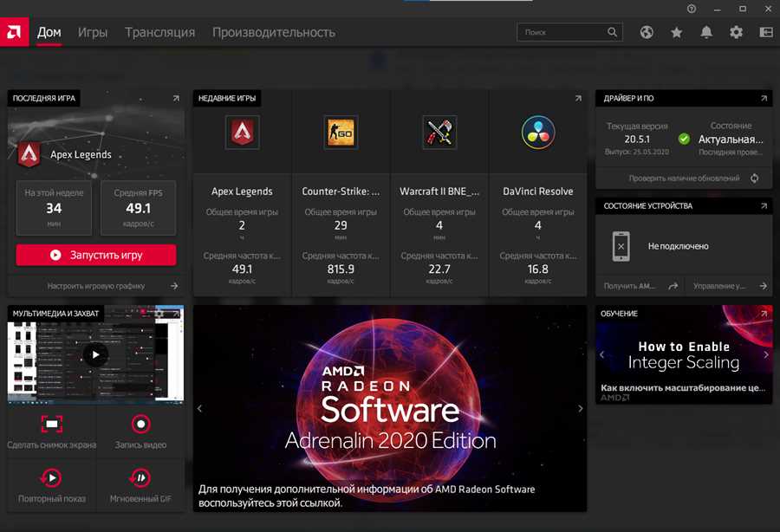The image size is (780, 532).
Task: Click Warcraft II BNE_ title text
Action: point(439,191)
